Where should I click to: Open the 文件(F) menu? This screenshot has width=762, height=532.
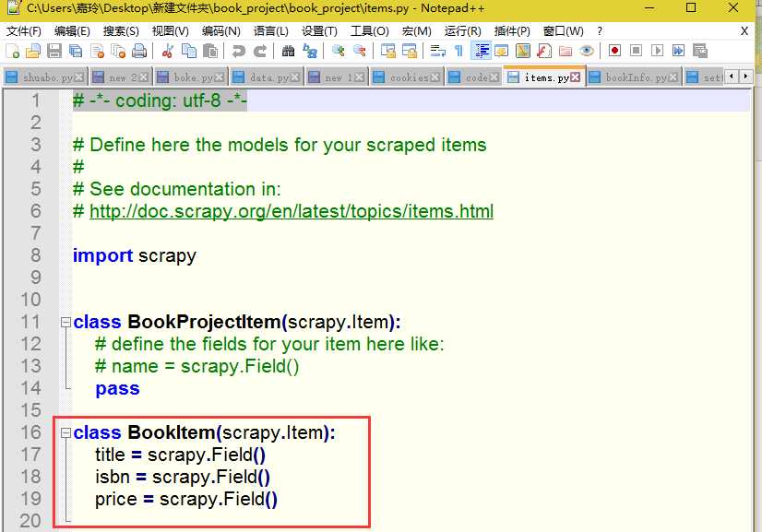pos(23,31)
